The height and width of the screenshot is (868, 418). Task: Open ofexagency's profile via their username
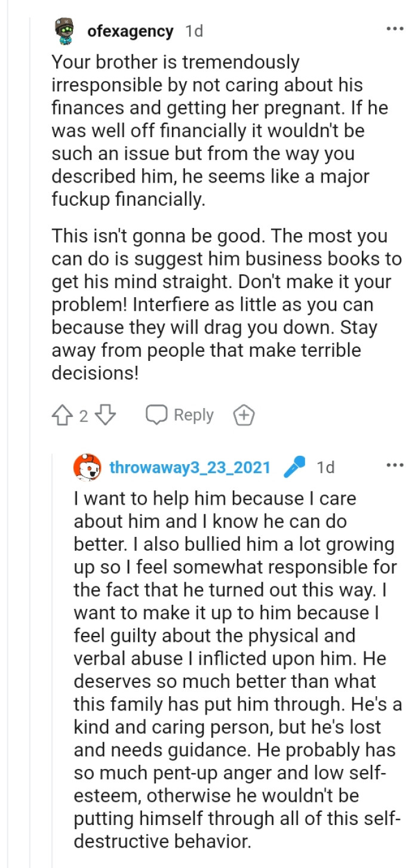[130, 30]
